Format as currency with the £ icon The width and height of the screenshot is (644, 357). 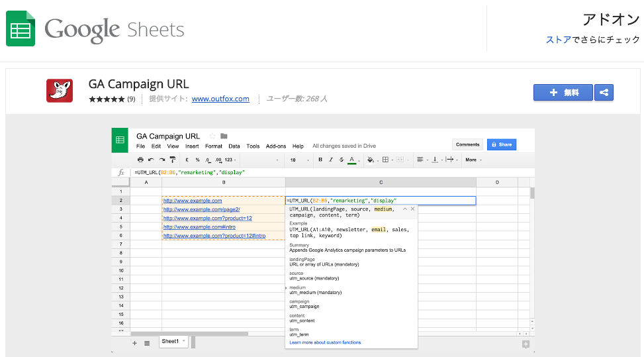187,160
